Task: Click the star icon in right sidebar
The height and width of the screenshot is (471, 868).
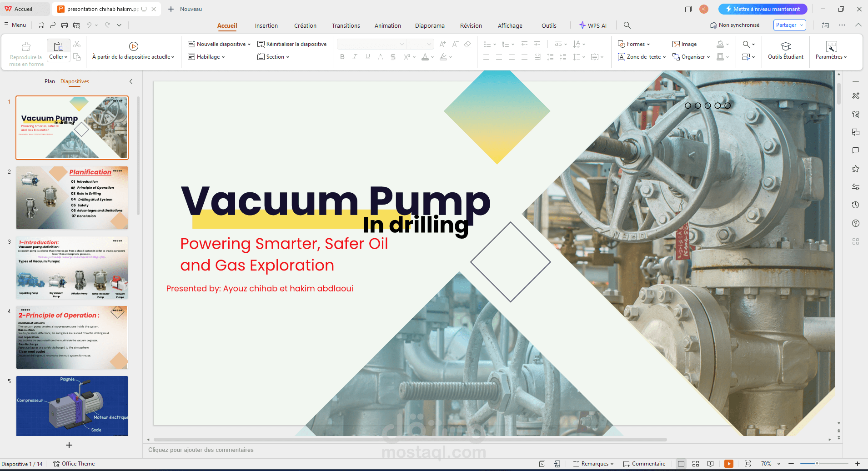Action: click(856, 169)
